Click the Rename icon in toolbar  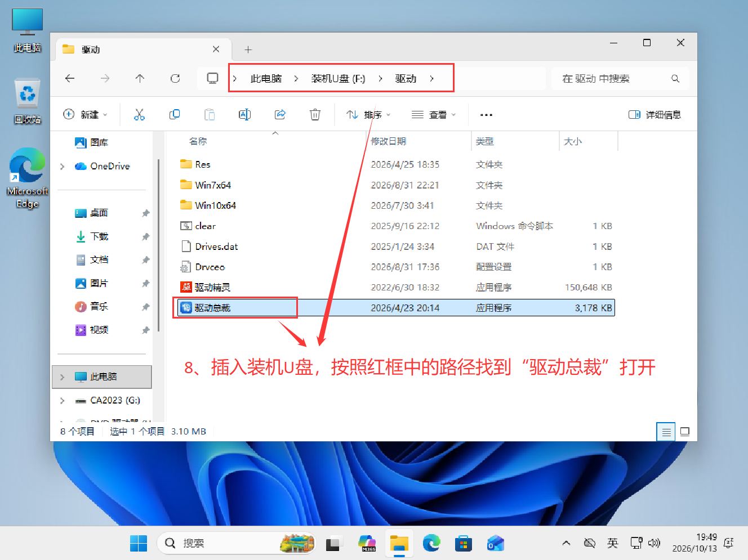[x=244, y=115]
